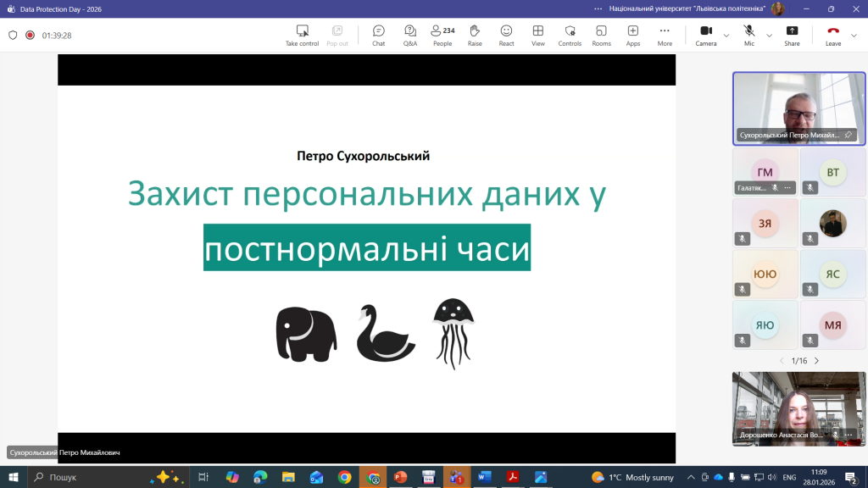Show the People participants list
The width and height of the screenshot is (868, 488).
pyautogui.click(x=442, y=35)
